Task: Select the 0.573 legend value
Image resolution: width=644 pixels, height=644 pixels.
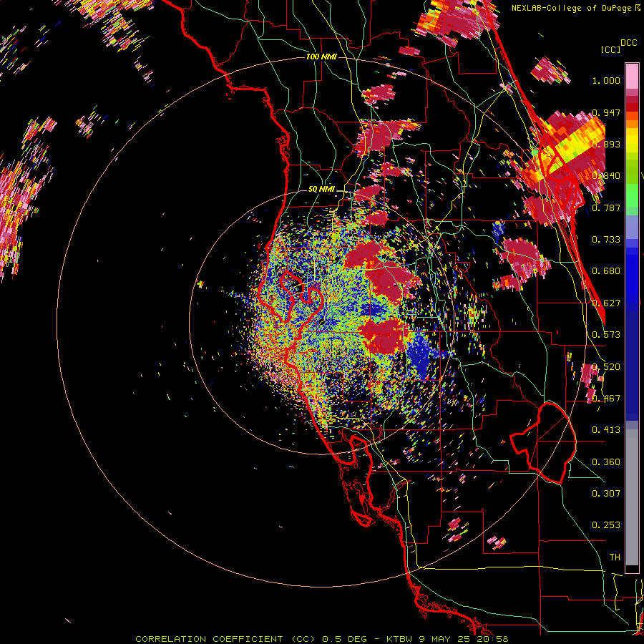Action: [x=606, y=335]
